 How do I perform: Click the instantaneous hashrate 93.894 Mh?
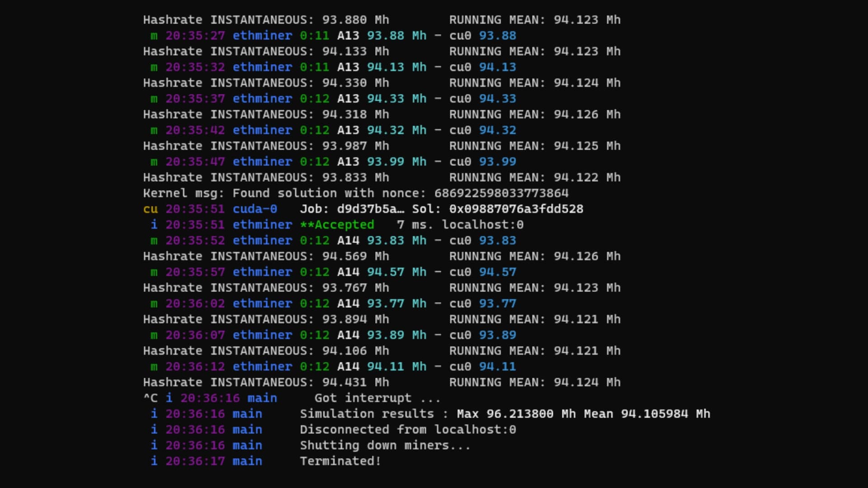point(356,319)
